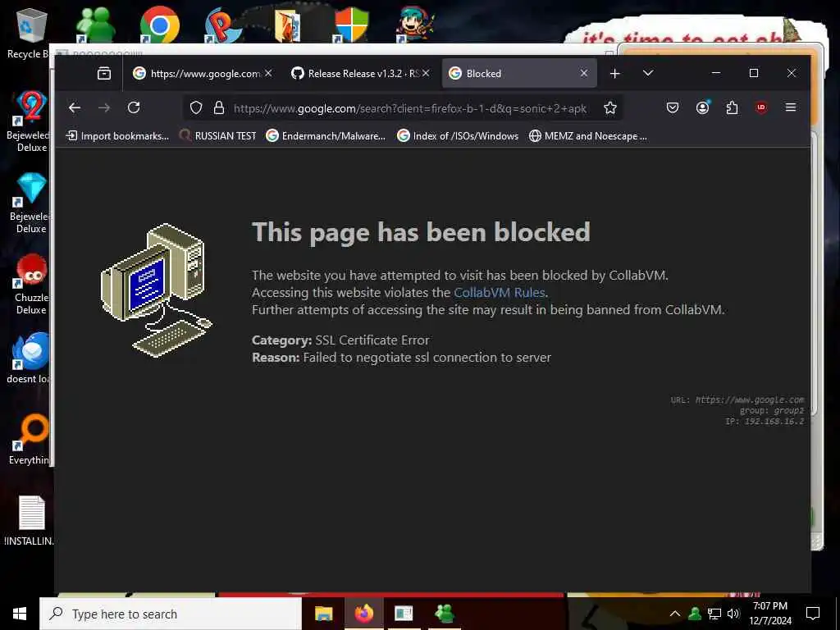Select the Bejeweled Deluxe diamond icon

(x=30, y=203)
